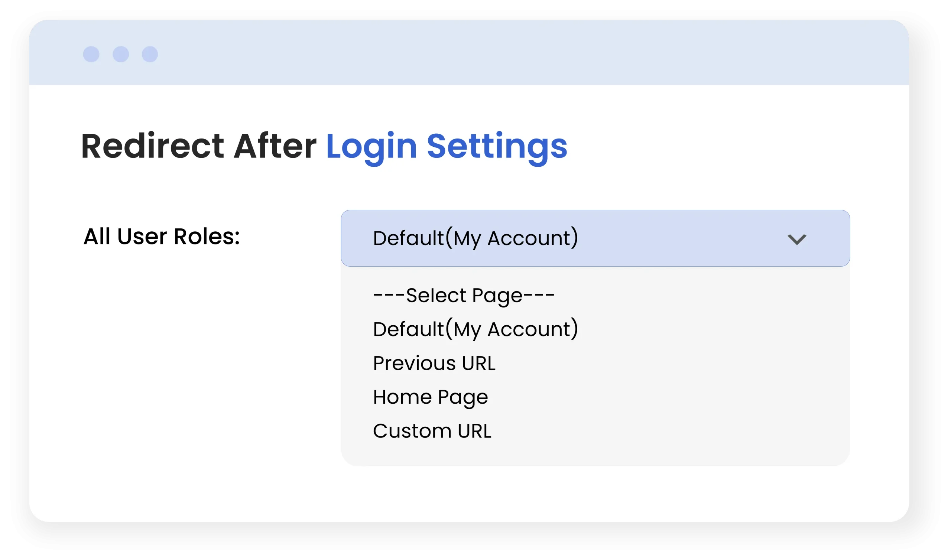Click the blue word Settings in heading
This screenshot has width=951, height=560.
click(497, 147)
